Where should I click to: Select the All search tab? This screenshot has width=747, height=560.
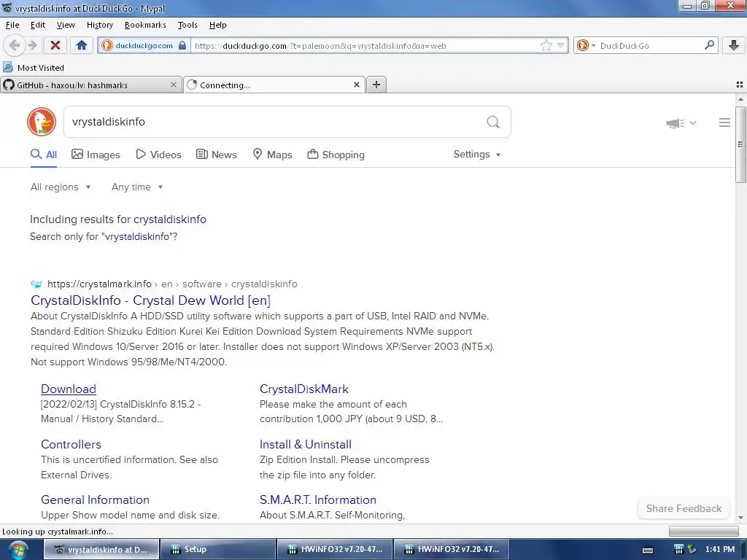(x=44, y=155)
